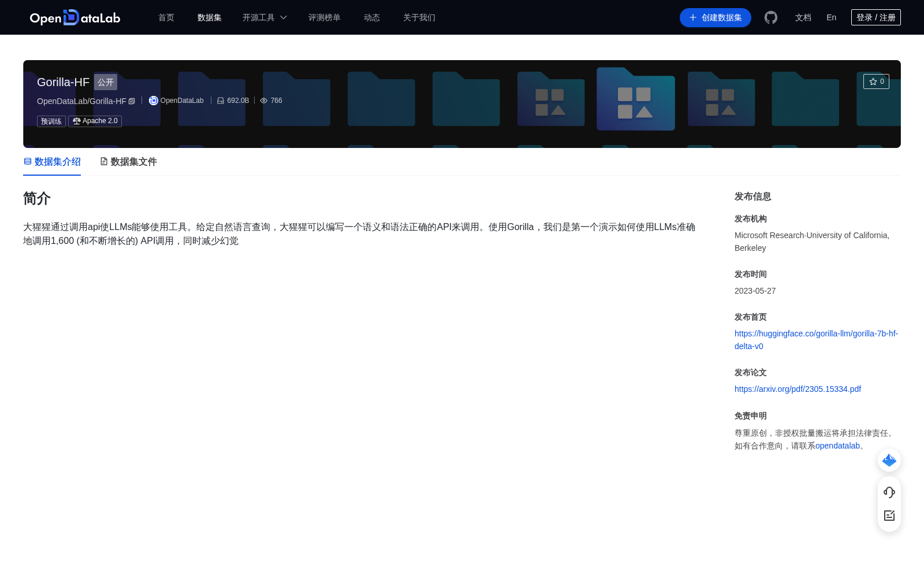Copy the OpenDataLab/Gorilla-HF path icon
The width and height of the screenshot is (924, 578).
(132, 101)
